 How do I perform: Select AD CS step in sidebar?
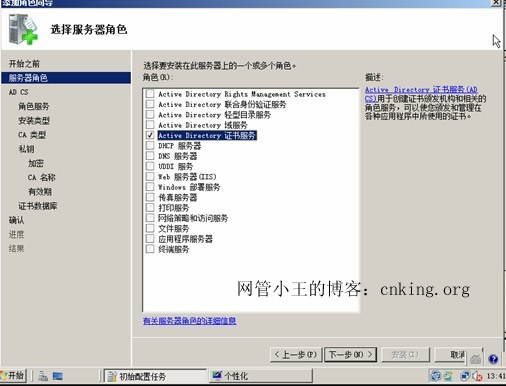coord(18,92)
